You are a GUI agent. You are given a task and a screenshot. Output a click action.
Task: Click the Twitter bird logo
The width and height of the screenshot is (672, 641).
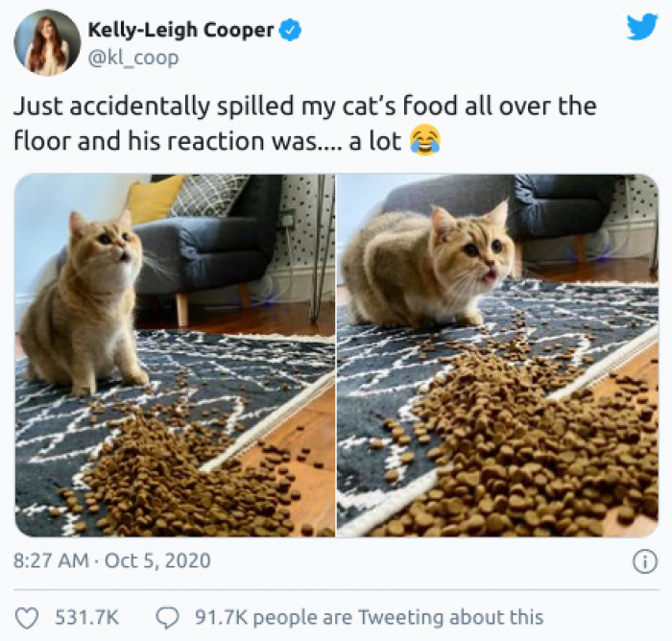pos(642,27)
